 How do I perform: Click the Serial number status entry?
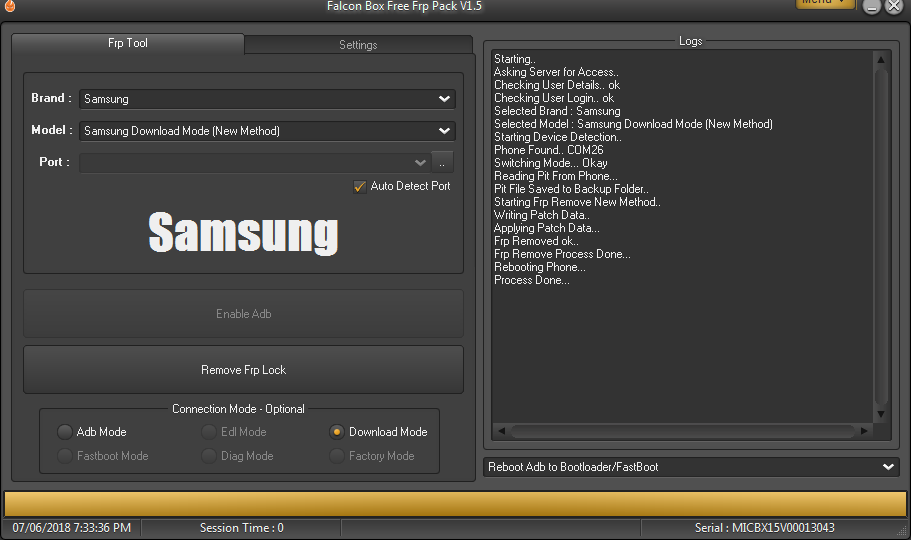[765, 528]
